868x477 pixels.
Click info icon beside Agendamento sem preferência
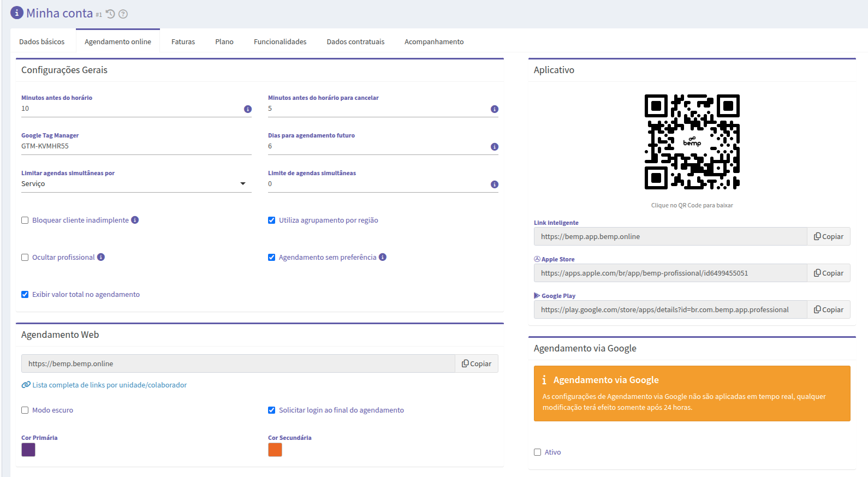click(383, 257)
